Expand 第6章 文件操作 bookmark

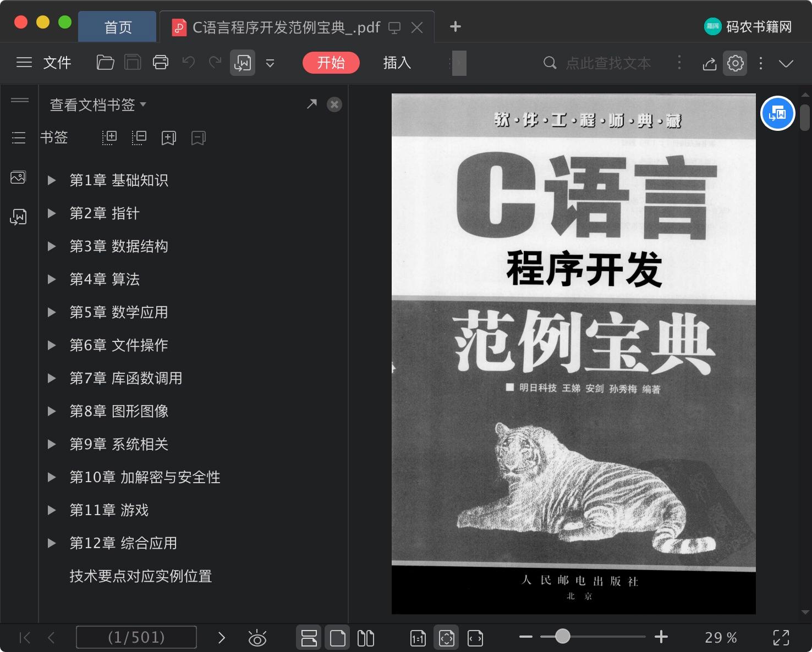click(52, 345)
